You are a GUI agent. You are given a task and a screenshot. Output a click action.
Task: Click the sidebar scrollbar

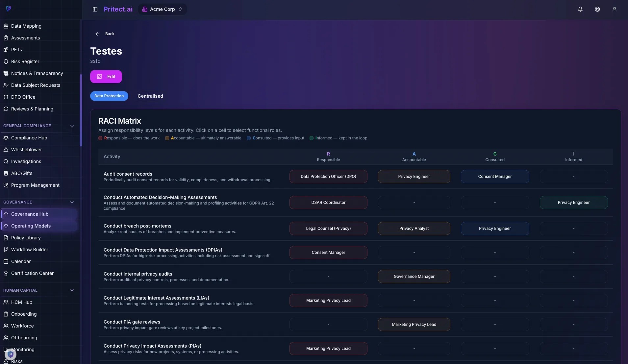click(81, 110)
